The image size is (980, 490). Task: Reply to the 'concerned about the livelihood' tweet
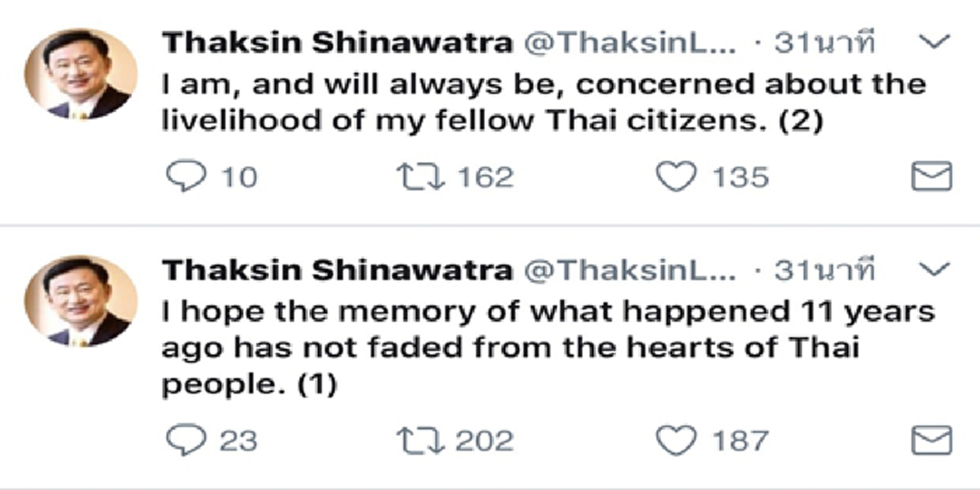click(x=185, y=176)
